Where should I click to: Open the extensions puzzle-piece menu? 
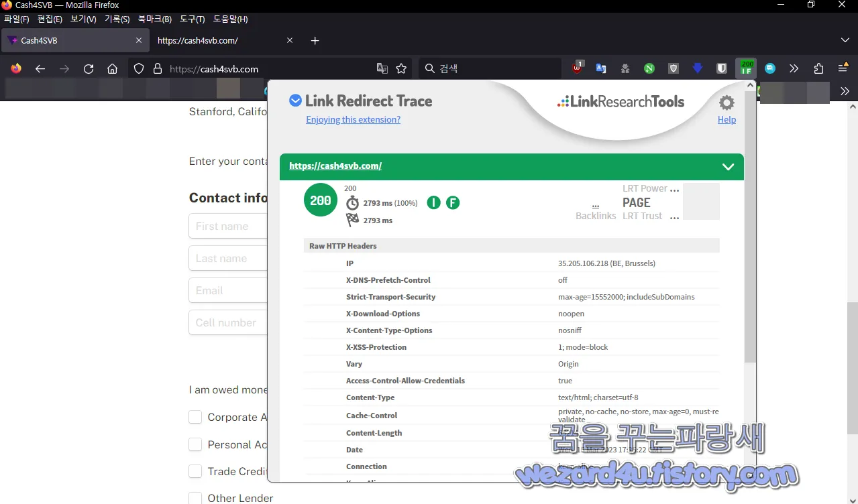pos(818,68)
